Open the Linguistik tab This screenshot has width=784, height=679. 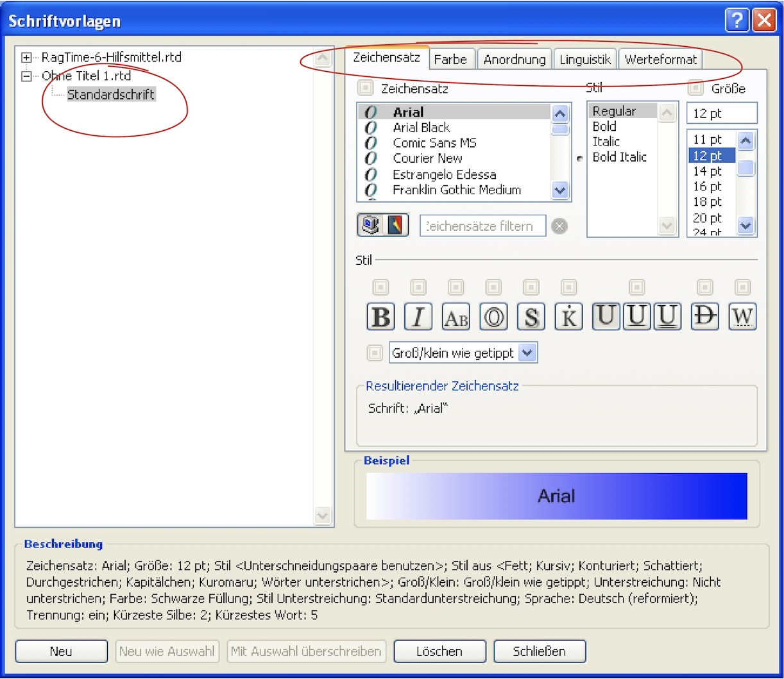click(x=584, y=60)
